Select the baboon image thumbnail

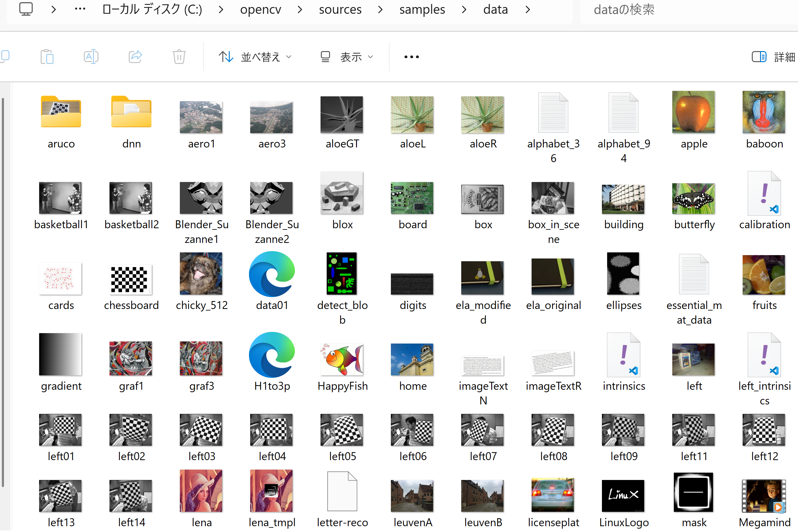point(764,112)
